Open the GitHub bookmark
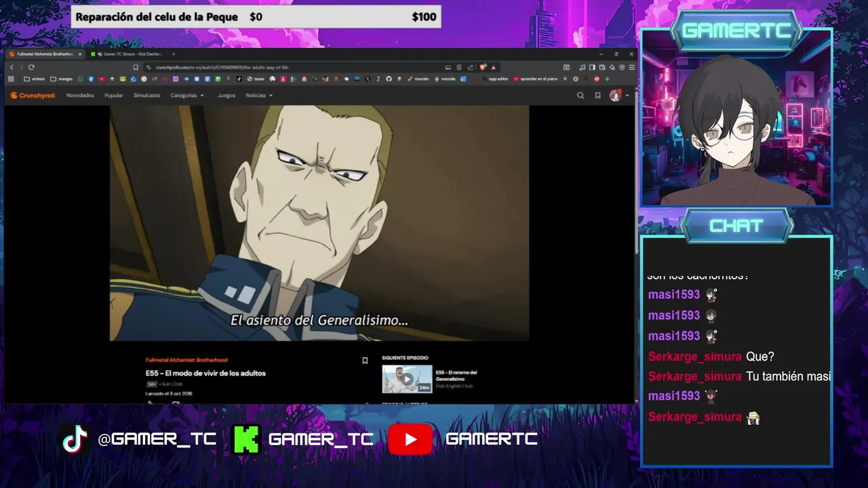868x488 pixels. 389,79
